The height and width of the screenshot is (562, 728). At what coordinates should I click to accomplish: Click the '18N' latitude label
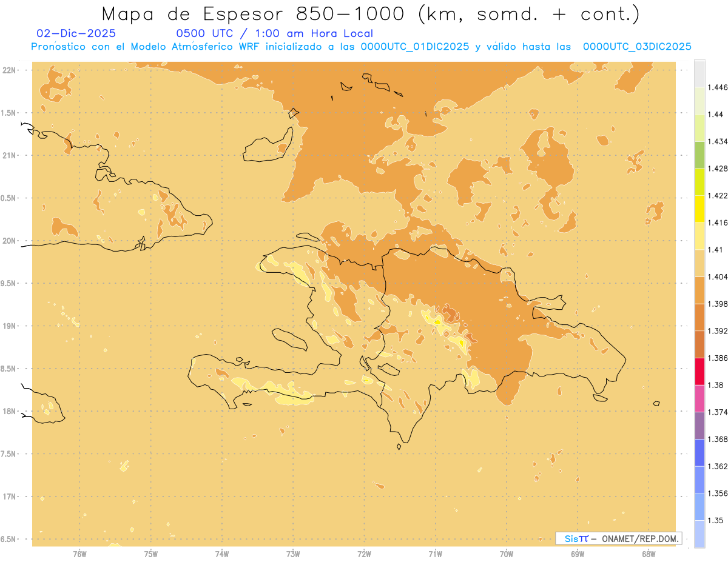point(9,412)
